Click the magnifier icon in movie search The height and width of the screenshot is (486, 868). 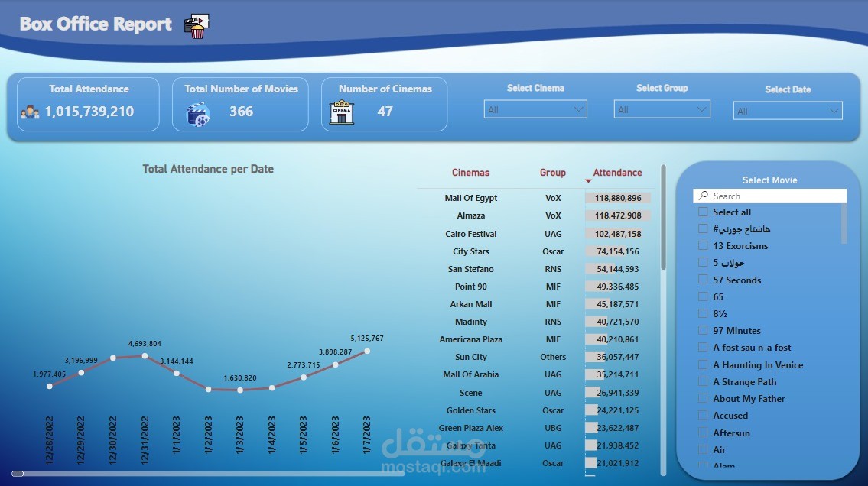(703, 196)
